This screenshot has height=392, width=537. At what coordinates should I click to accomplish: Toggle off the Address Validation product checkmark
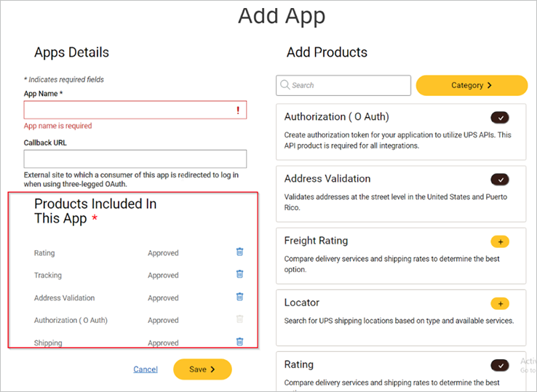(x=500, y=180)
